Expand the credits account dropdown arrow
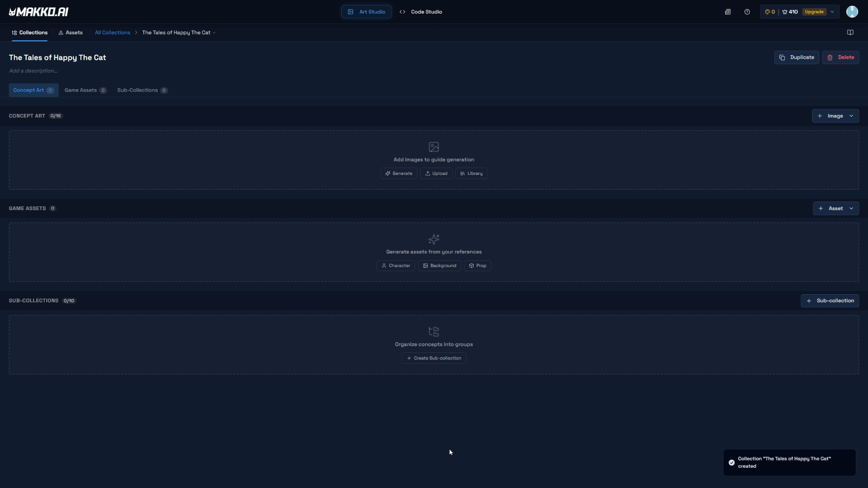 [x=832, y=12]
